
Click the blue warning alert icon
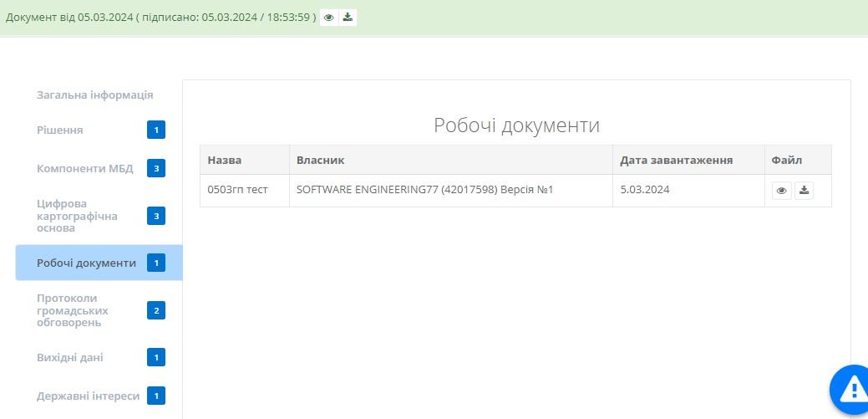pos(851,389)
